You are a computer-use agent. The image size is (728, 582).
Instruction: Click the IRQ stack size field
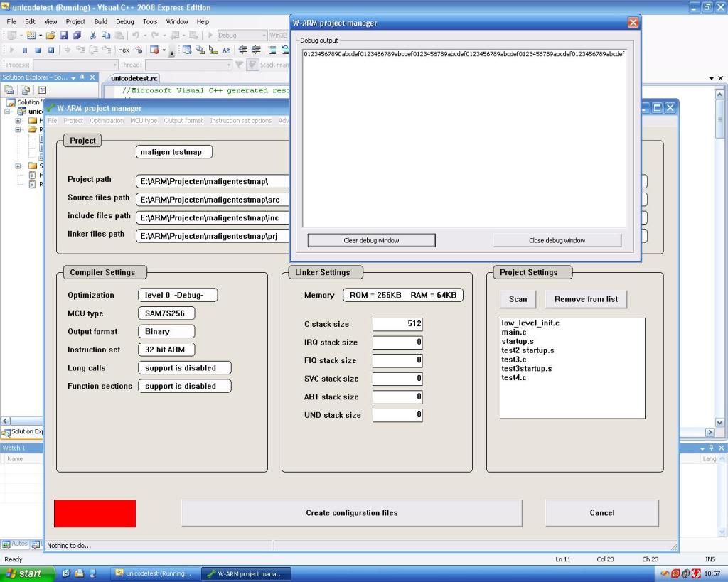397,343
